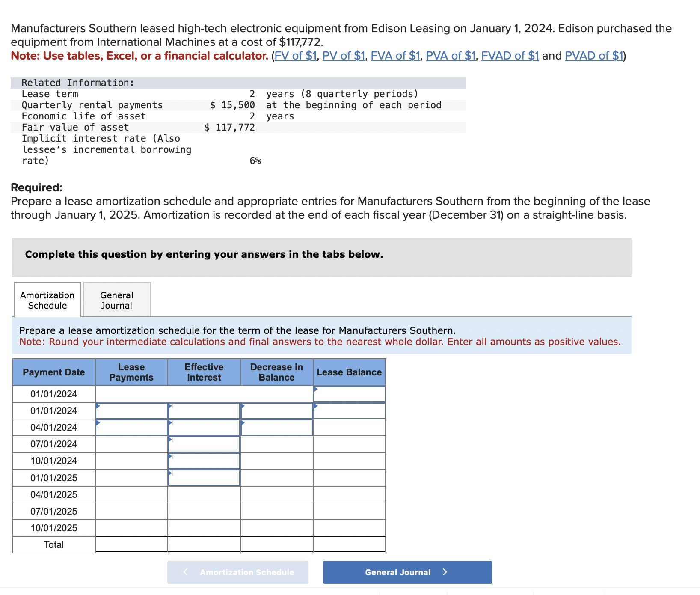700x595 pixels.
Task: Select Lease Payments field for 04/01/2024
Action: (x=131, y=428)
